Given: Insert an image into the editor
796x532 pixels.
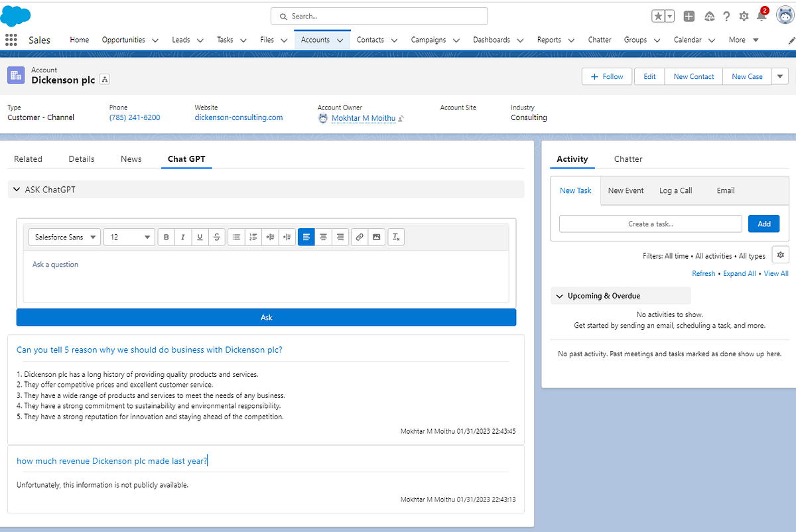Looking at the screenshot, I should pyautogui.click(x=376, y=237).
